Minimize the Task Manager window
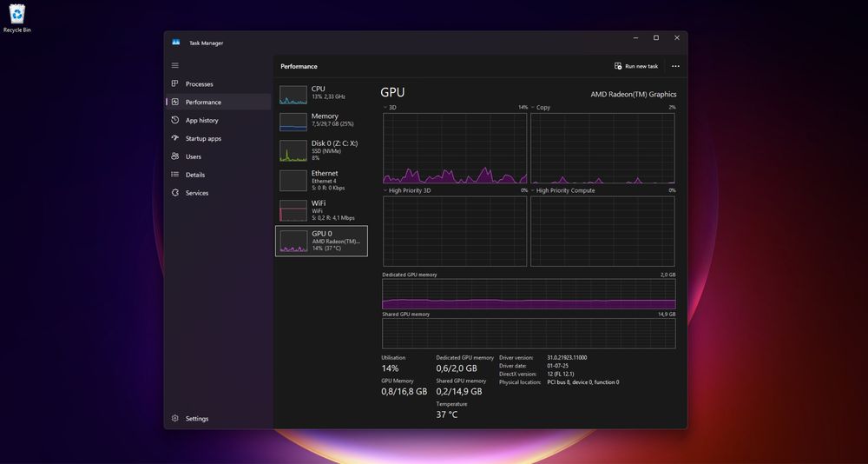Image resolution: width=868 pixels, height=464 pixels. tap(635, 37)
